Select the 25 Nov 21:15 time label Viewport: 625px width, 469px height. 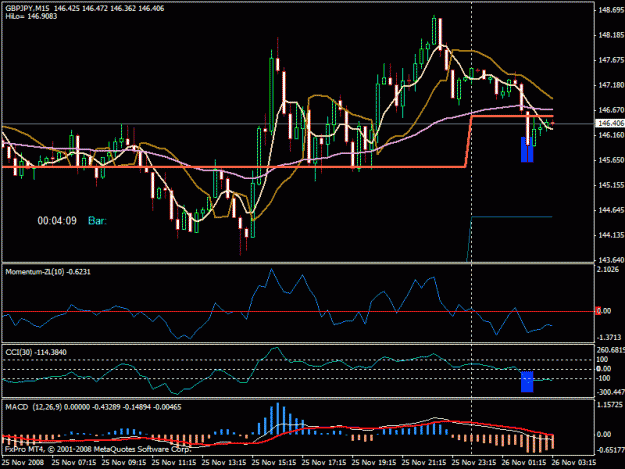point(424,463)
